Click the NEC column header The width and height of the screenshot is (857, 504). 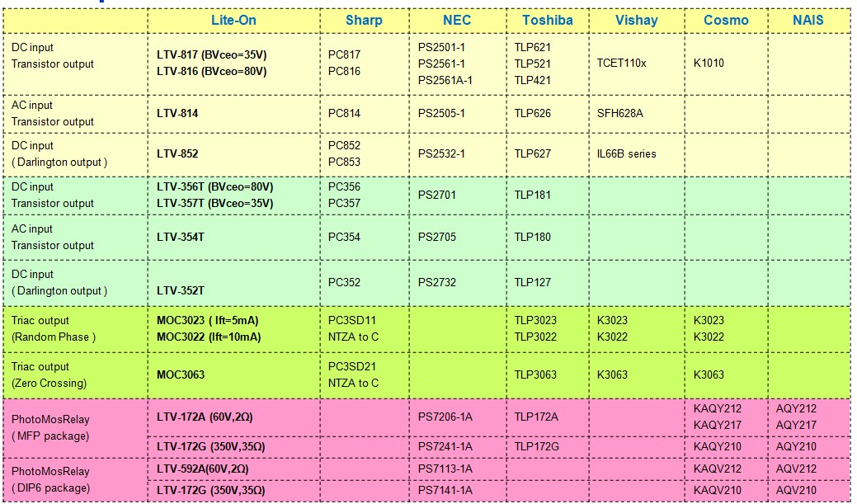coord(456,21)
